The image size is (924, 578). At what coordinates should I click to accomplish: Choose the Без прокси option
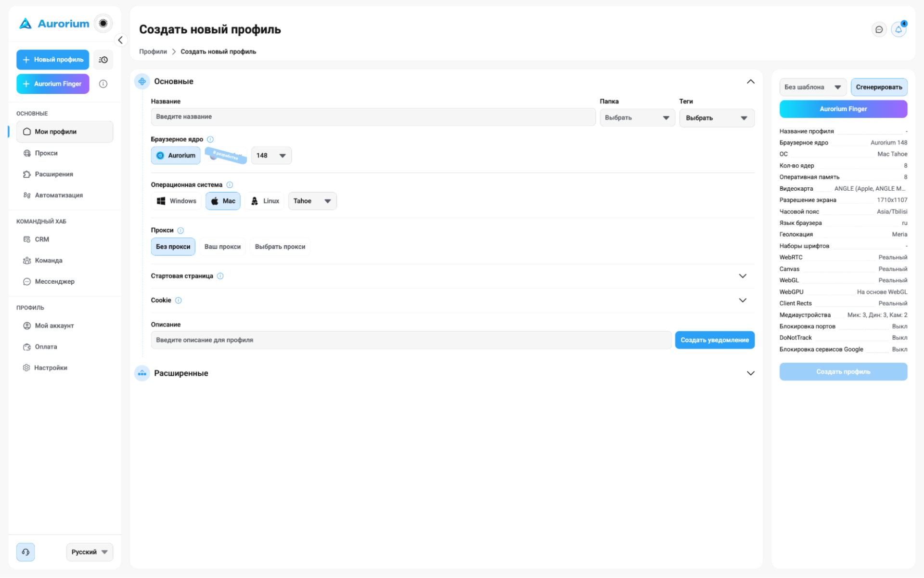[173, 247]
